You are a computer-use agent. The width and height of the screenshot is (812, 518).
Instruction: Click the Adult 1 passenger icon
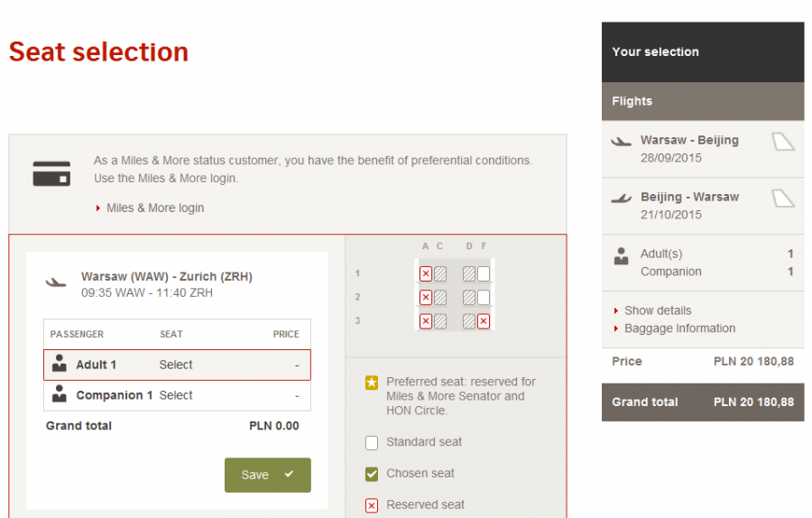[60, 364]
